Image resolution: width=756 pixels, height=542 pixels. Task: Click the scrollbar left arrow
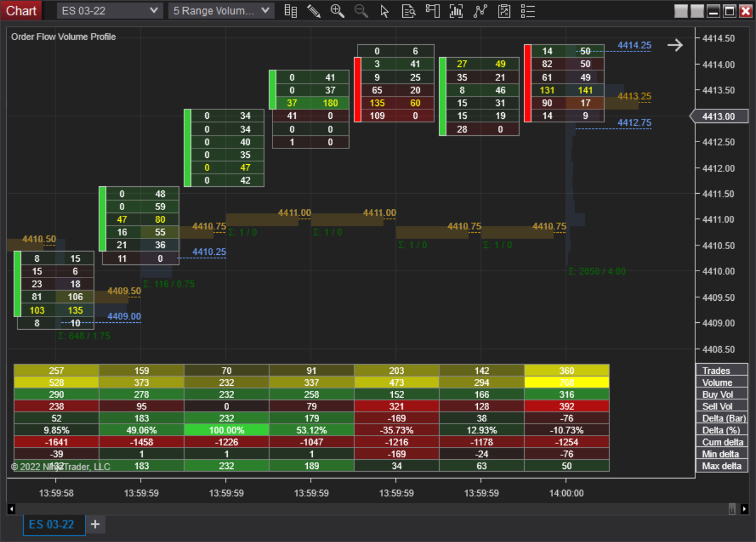pos(11,509)
